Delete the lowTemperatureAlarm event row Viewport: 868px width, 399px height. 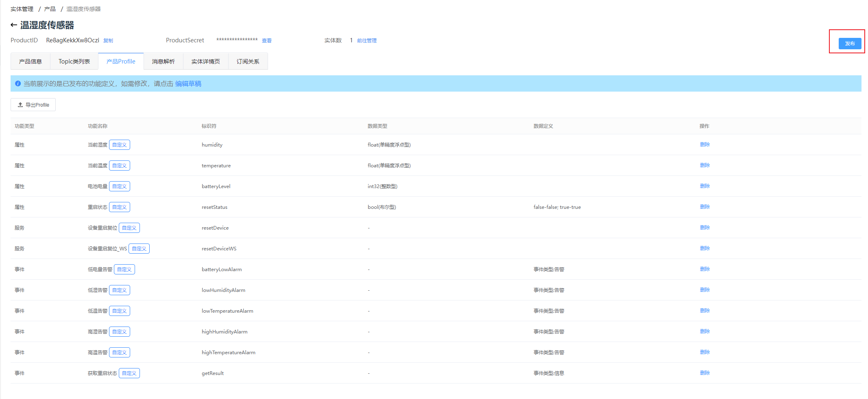coord(705,311)
